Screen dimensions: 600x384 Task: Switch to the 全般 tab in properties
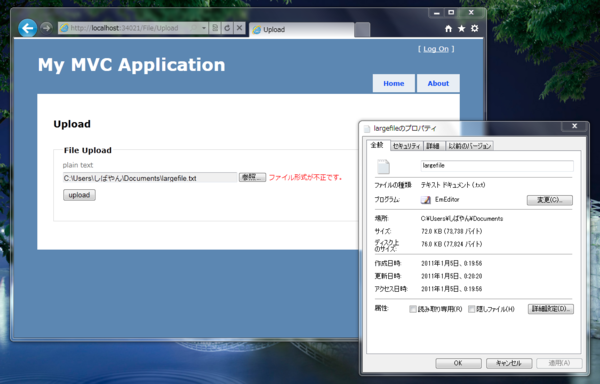[377, 145]
